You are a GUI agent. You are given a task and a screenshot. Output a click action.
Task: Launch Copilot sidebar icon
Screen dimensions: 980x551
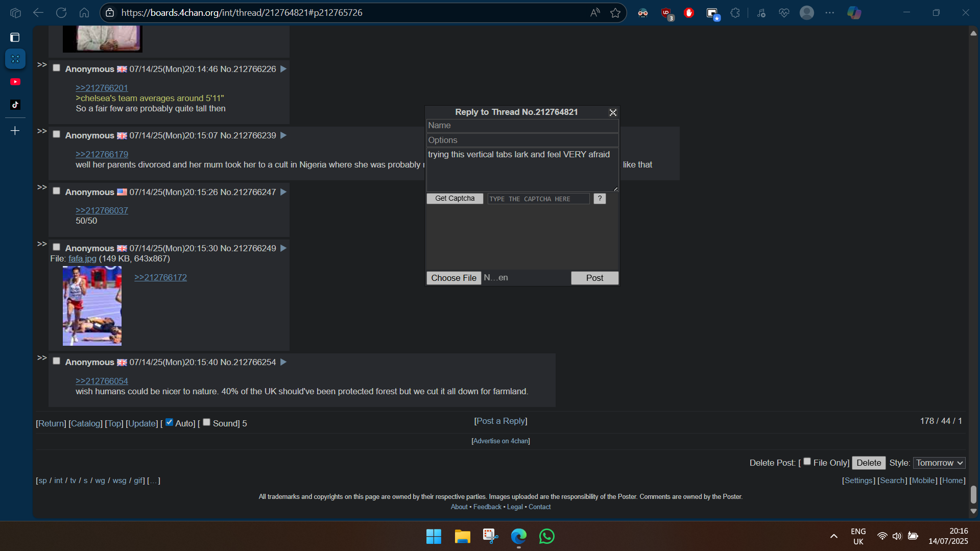click(x=854, y=13)
